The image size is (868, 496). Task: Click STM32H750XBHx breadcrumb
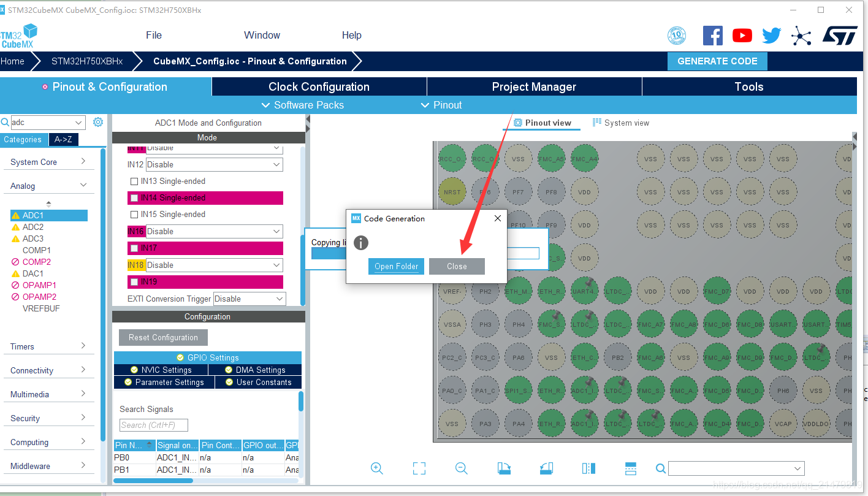point(87,61)
